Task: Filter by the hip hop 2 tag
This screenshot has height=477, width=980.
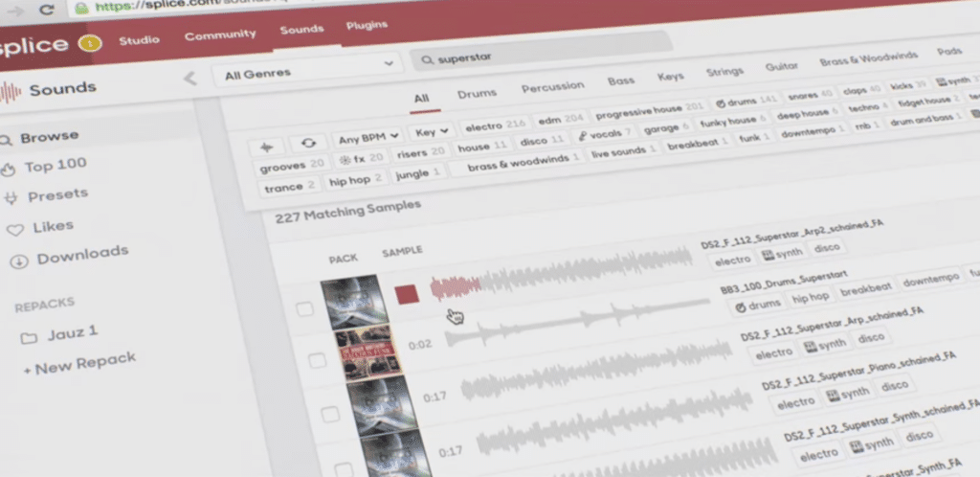Action: tap(356, 179)
